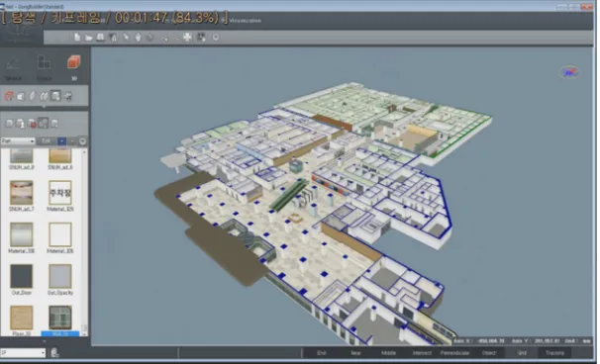Click the floor manager icon beside floor dropdown

pyautogui.click(x=54, y=352)
